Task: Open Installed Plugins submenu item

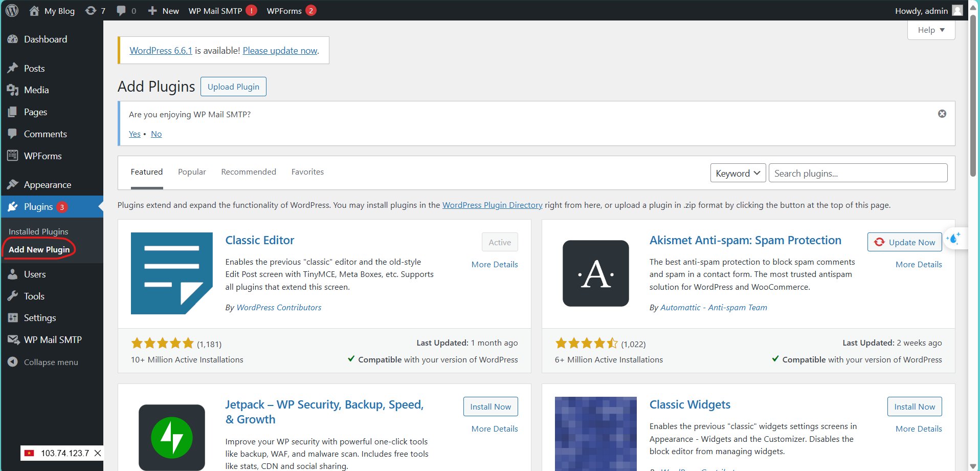Action: tap(38, 232)
